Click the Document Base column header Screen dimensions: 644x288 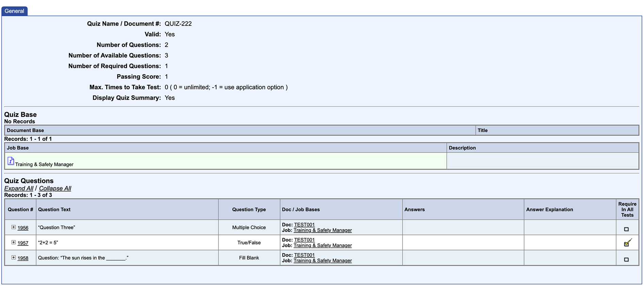click(25, 130)
